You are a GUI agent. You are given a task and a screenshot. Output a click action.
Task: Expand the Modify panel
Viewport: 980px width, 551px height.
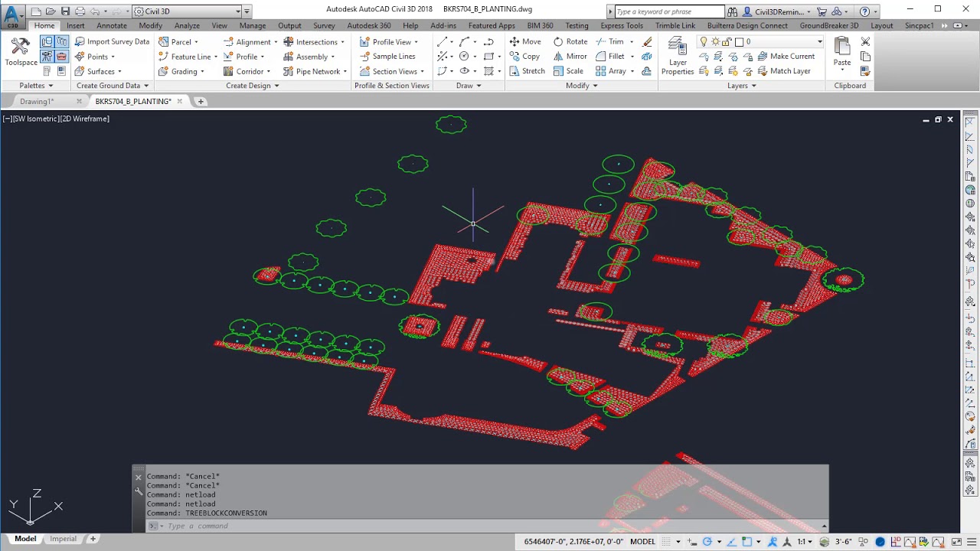[x=582, y=86]
